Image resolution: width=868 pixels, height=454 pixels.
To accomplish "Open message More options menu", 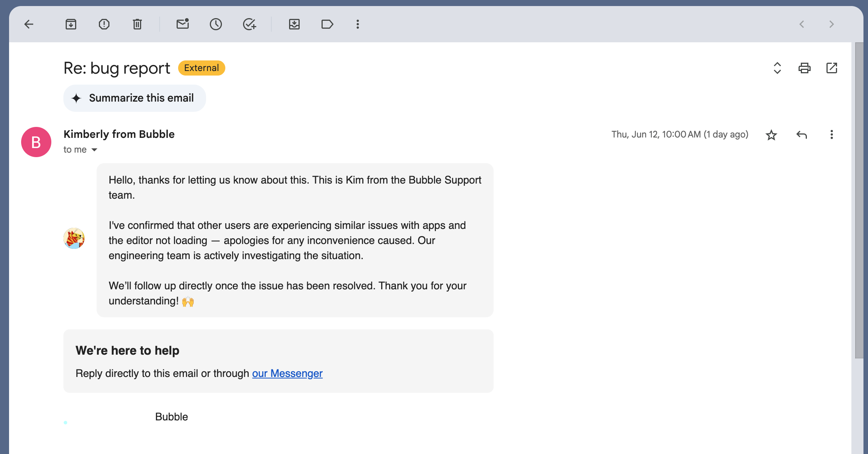I will point(832,135).
